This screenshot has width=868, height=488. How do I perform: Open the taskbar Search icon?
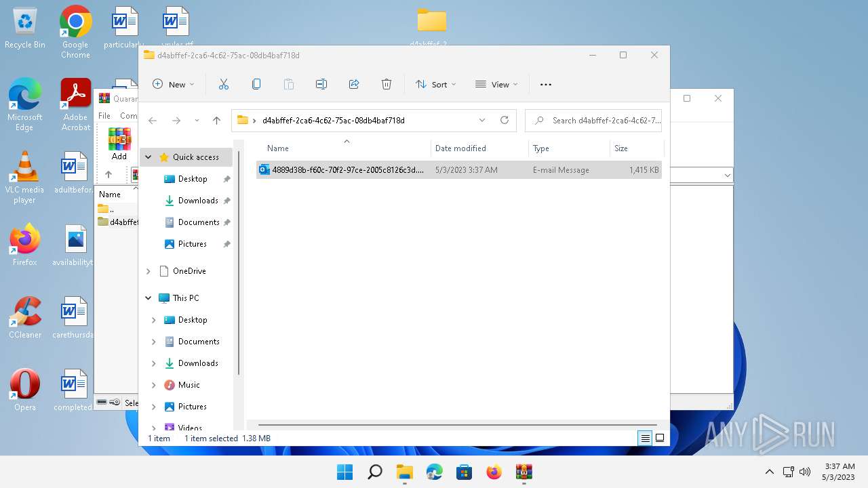374,472
